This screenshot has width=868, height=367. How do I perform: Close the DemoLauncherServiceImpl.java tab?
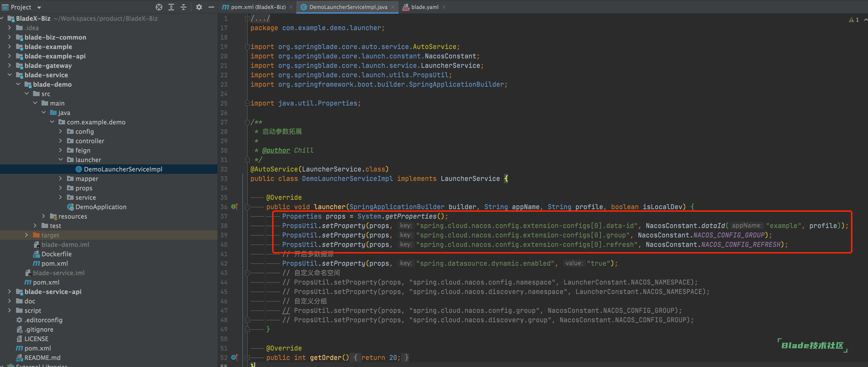pyautogui.click(x=393, y=7)
